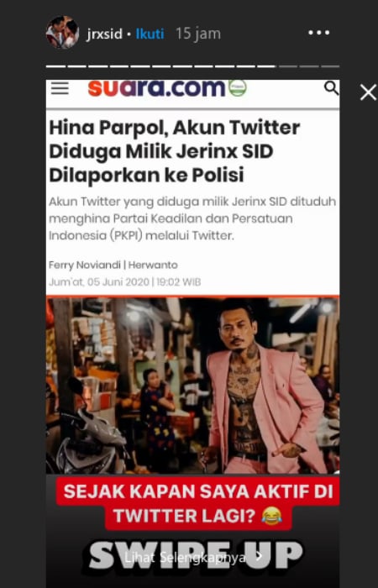Follow the account via the Ikuti link
This screenshot has height=588, width=378.
click(x=150, y=34)
